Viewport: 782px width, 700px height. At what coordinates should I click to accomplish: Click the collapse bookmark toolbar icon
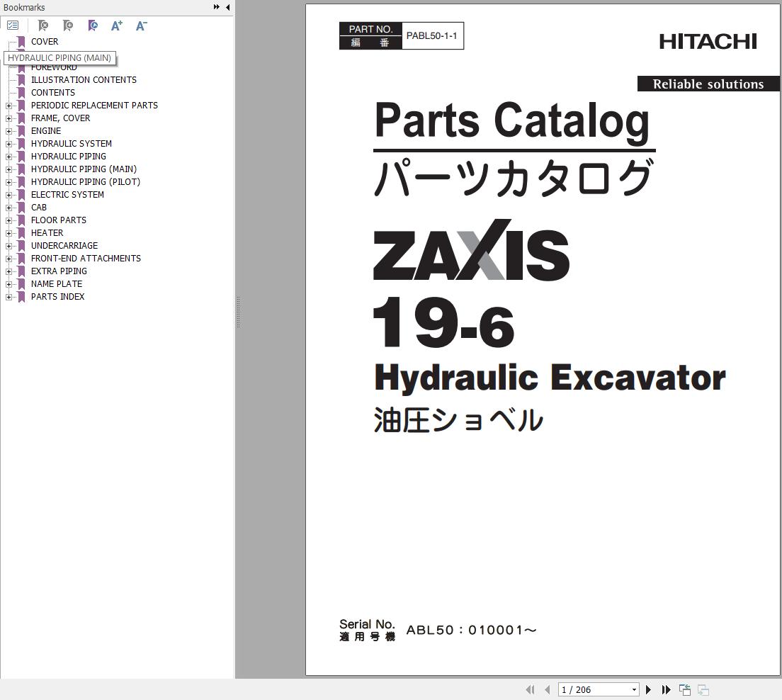(x=43, y=26)
